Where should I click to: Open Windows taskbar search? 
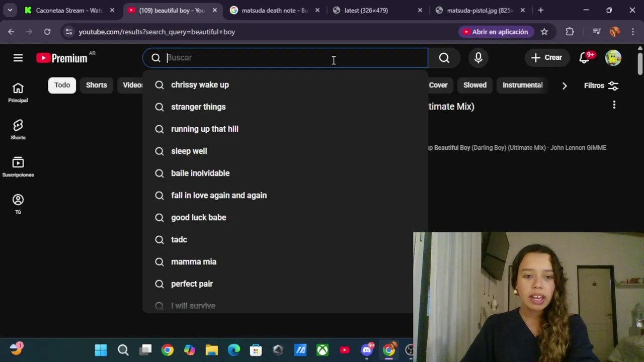click(123, 350)
